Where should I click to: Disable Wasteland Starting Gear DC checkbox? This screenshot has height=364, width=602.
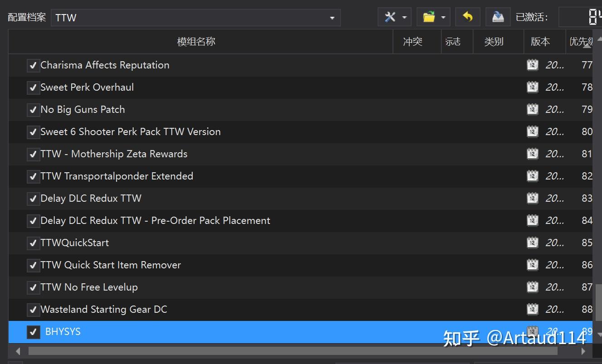coord(33,310)
